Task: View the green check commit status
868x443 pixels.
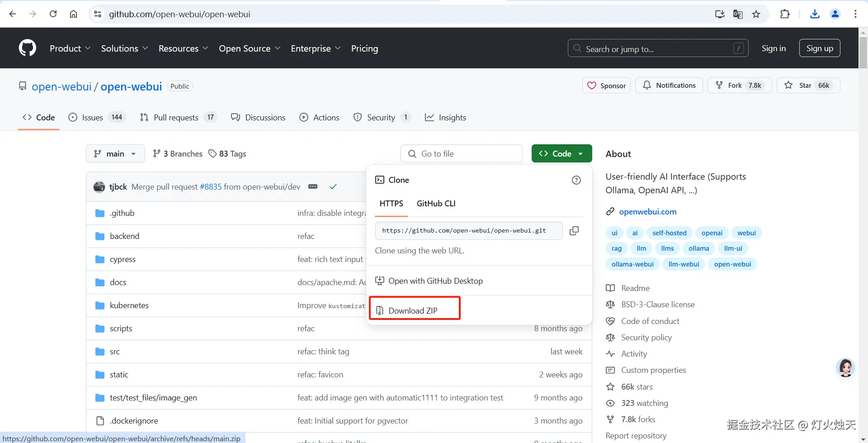Action: [x=333, y=186]
